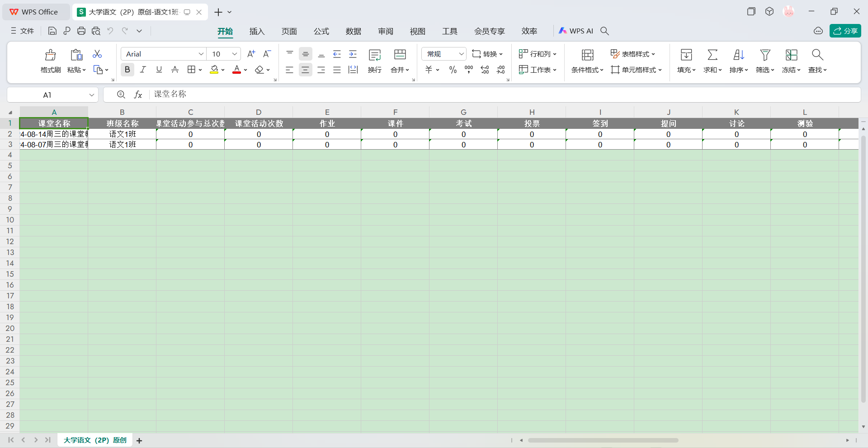Screen dimensions: 868x448
Task: Click the A1 name box field
Action: coord(47,95)
